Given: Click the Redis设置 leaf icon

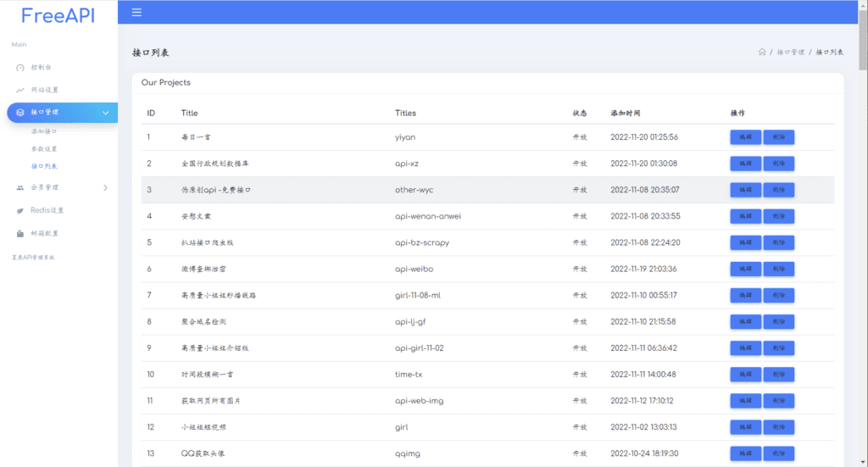Looking at the screenshot, I should tap(20, 210).
